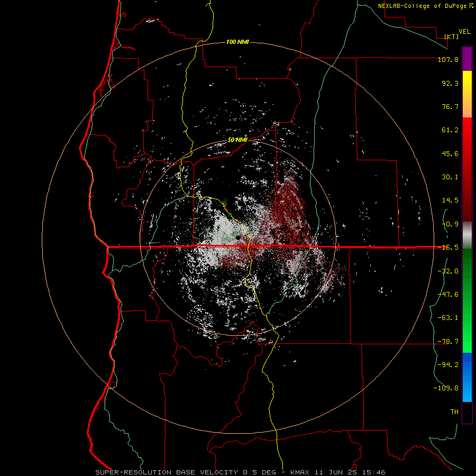Screen dimensions: 476x476
Task: Click the -63.1 velocity scale value
Action: (448, 318)
